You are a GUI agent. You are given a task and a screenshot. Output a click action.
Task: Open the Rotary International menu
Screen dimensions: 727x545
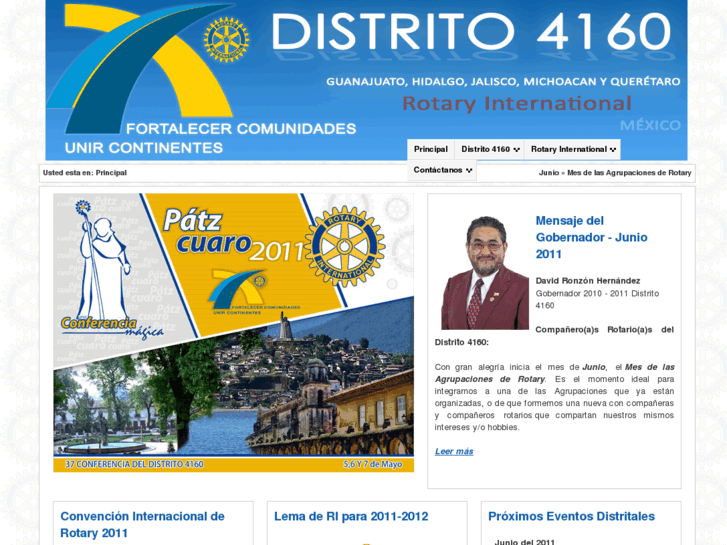(573, 149)
